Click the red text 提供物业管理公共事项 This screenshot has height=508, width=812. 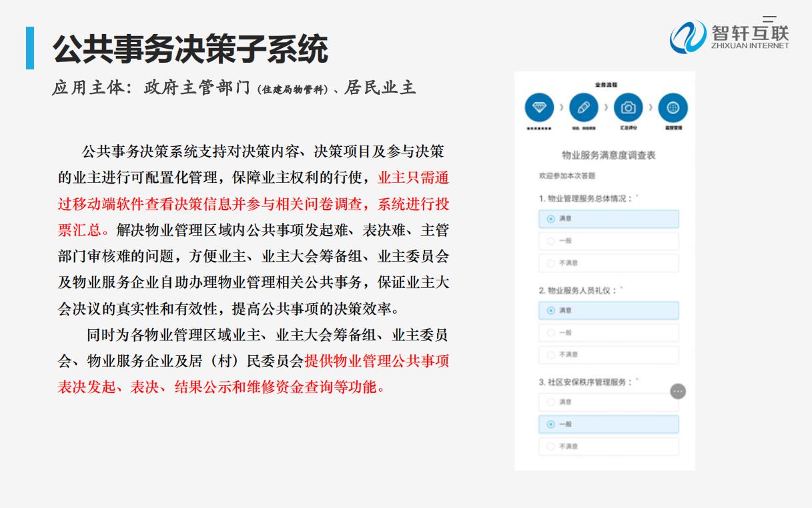coord(376,361)
